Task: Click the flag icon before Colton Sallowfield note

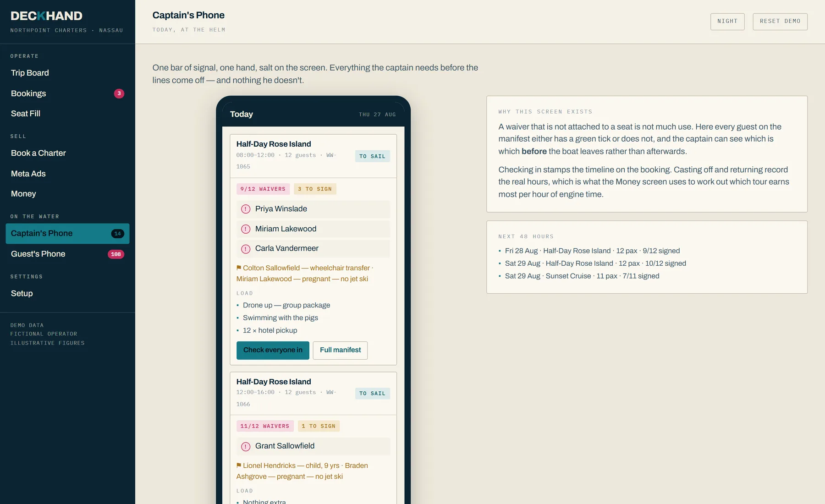Action: click(239, 268)
